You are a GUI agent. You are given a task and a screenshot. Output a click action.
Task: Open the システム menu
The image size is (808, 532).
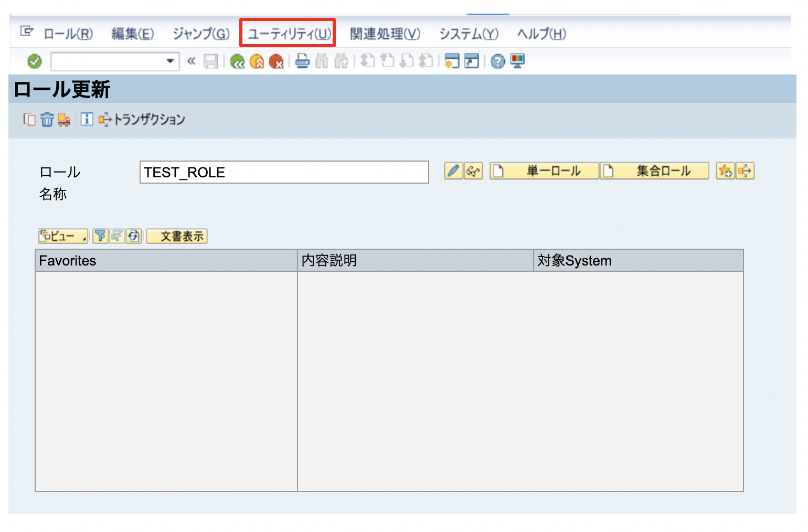click(470, 33)
